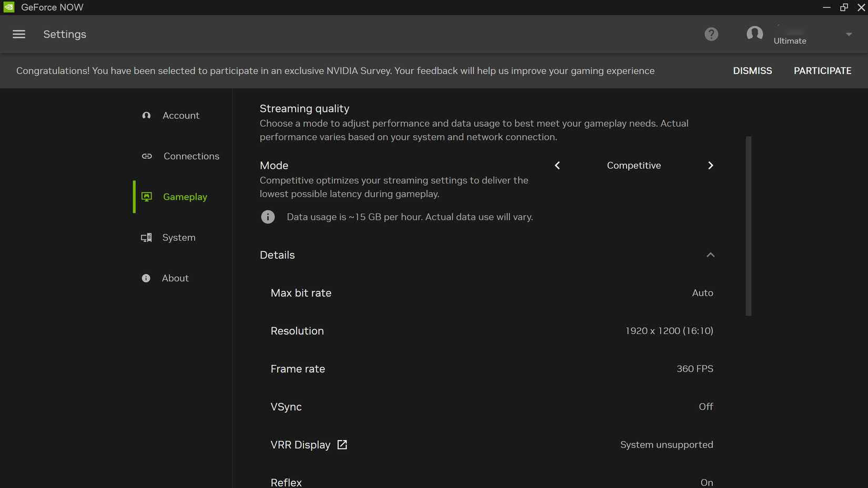Click the GeForce NOW logo in title bar

[9, 7]
